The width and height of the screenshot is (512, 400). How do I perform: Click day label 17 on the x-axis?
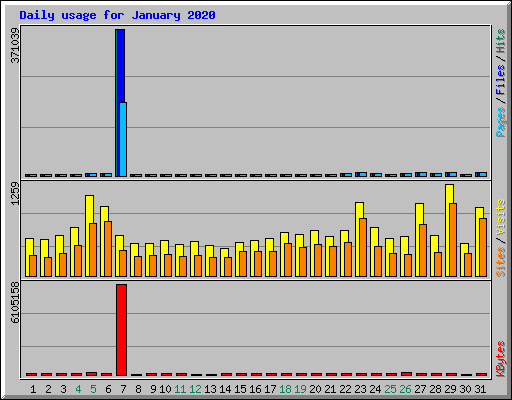tap(270, 389)
